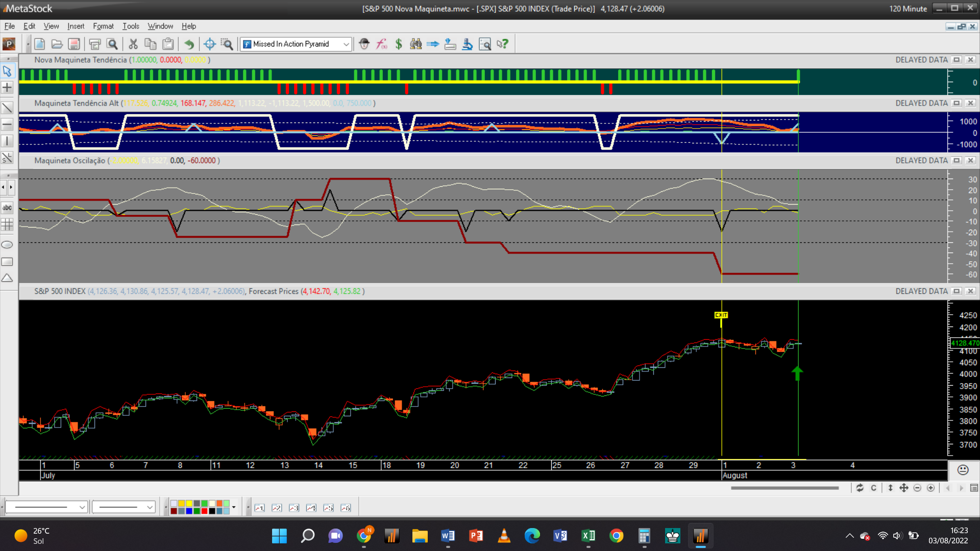Viewport: 980px width, 551px height.
Task: Click the zoom box magnifier icon
Action: pyautogui.click(x=227, y=44)
